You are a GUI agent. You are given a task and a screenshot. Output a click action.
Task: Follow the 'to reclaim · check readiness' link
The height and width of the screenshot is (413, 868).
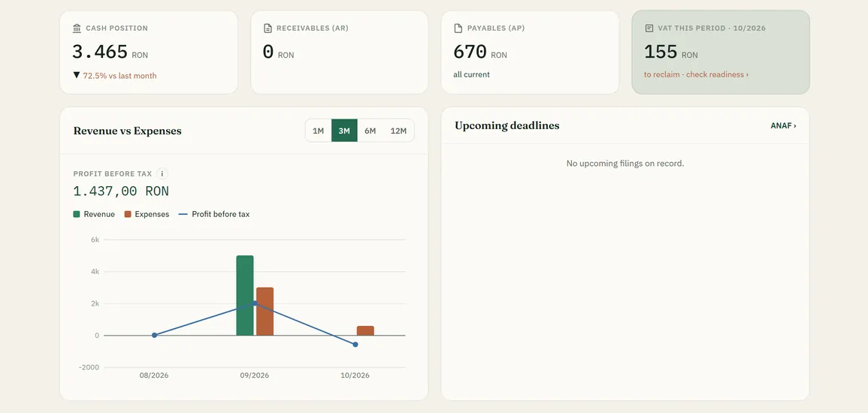point(697,74)
